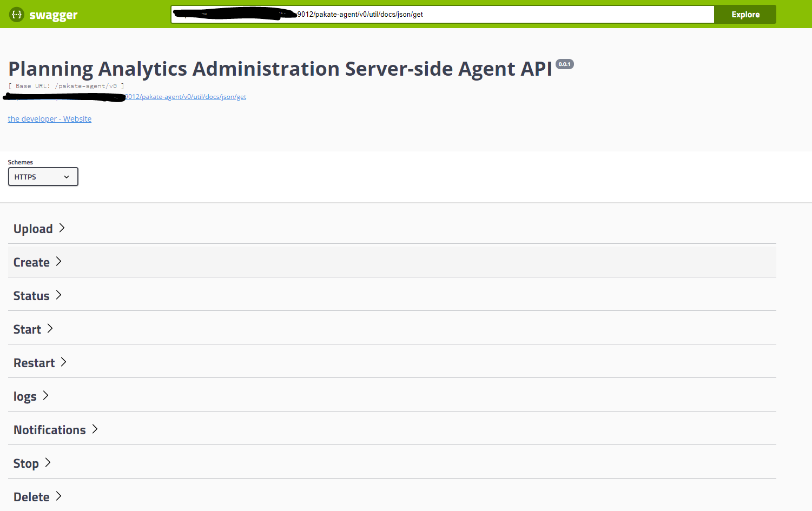Click the arrow next to Status
Image resolution: width=812 pixels, height=511 pixels.
pyautogui.click(x=58, y=295)
